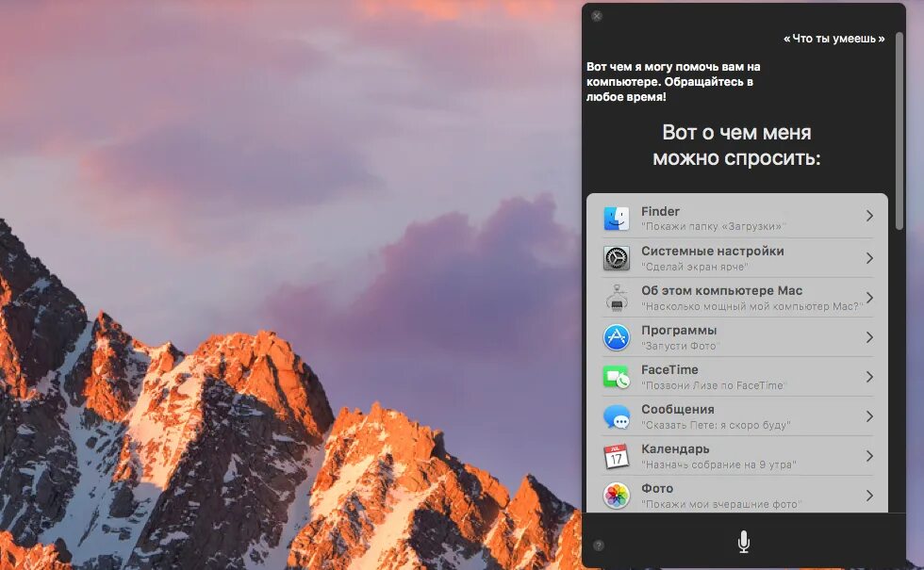The width and height of the screenshot is (924, 570).
Task: Click the App Store icon beside Программы
Action: coord(617,337)
